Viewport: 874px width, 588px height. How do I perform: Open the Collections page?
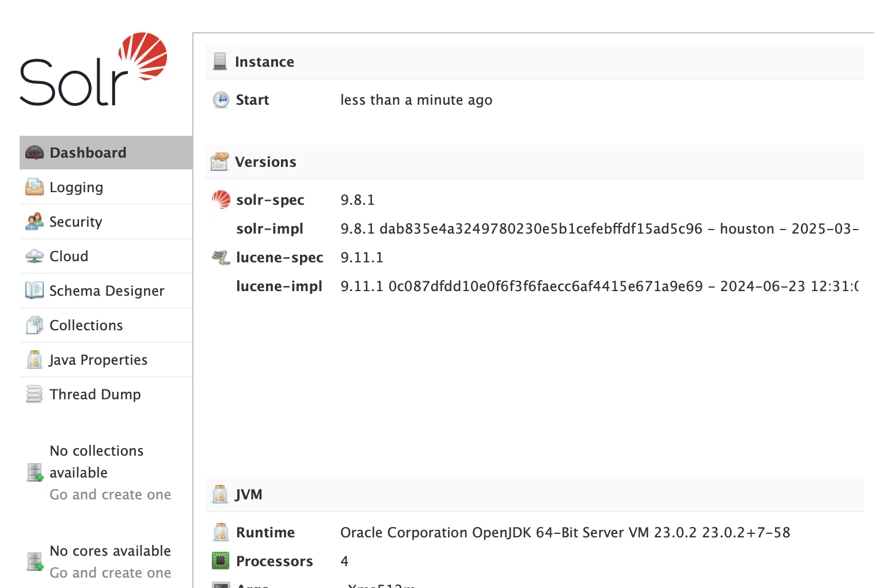tap(106, 325)
